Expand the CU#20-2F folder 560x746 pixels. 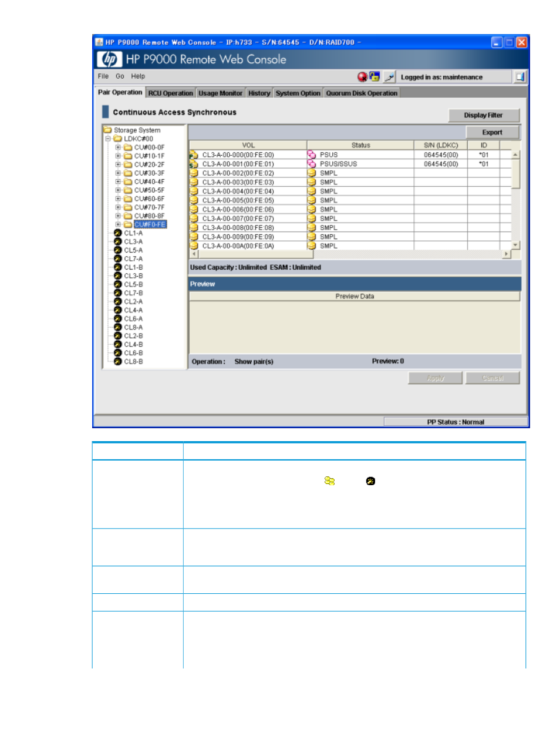(x=118, y=164)
